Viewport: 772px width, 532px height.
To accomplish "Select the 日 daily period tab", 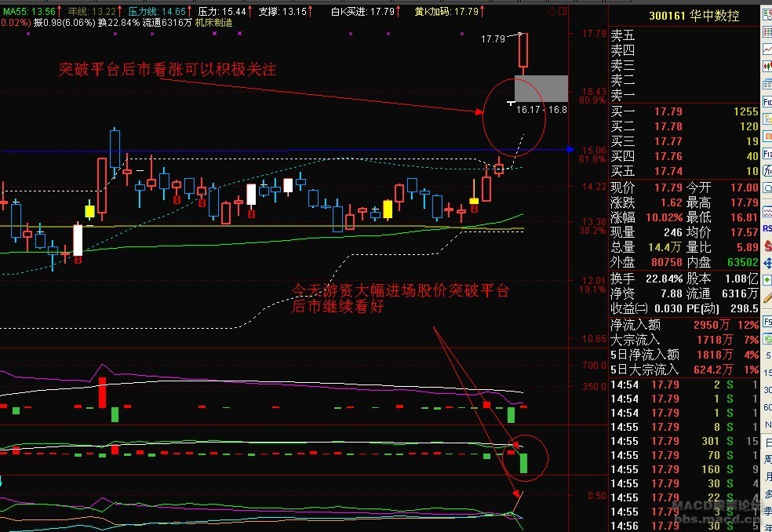I will 767,443.
